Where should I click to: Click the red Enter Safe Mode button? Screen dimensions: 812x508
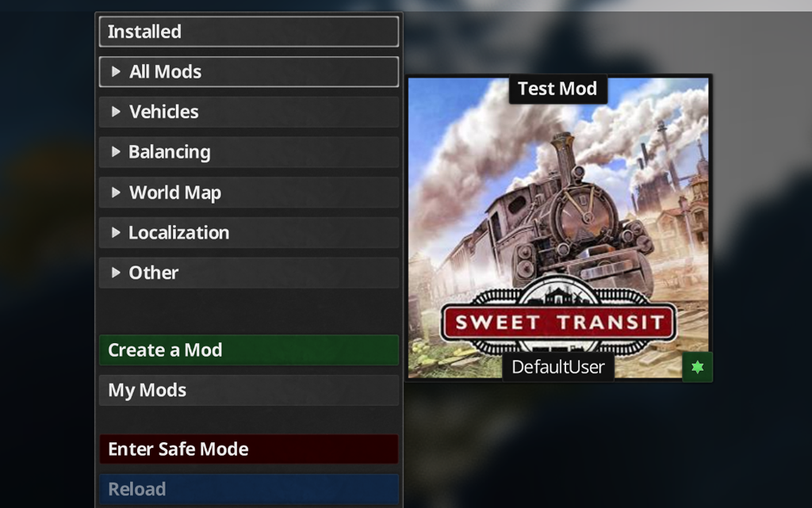248,449
